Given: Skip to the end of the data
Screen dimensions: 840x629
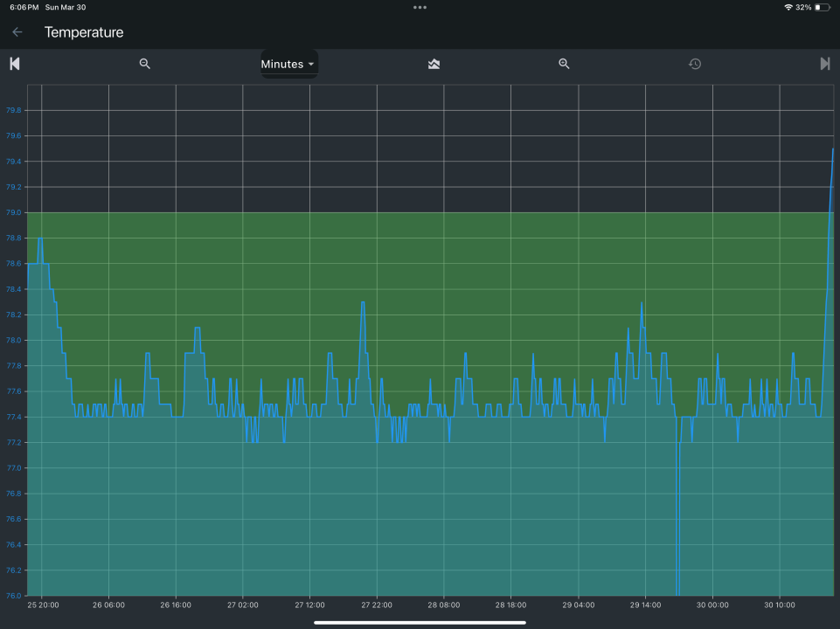Looking at the screenshot, I should point(824,64).
